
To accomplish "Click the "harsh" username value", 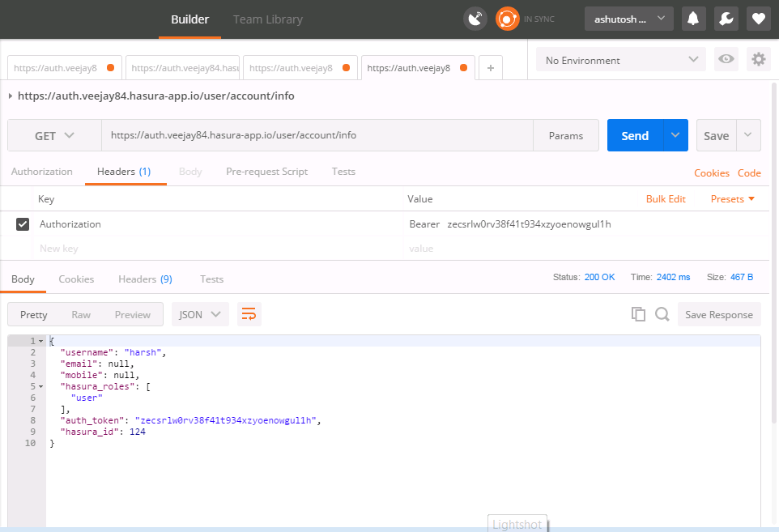I will 143,352.
